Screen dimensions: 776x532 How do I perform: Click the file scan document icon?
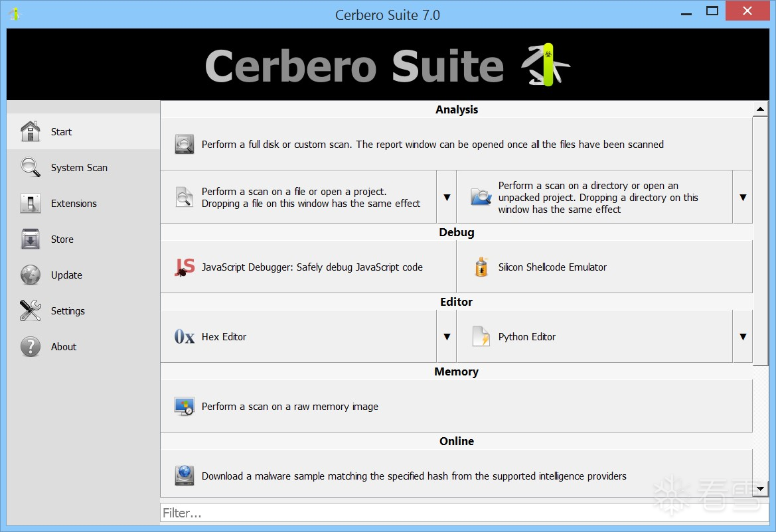(185, 197)
